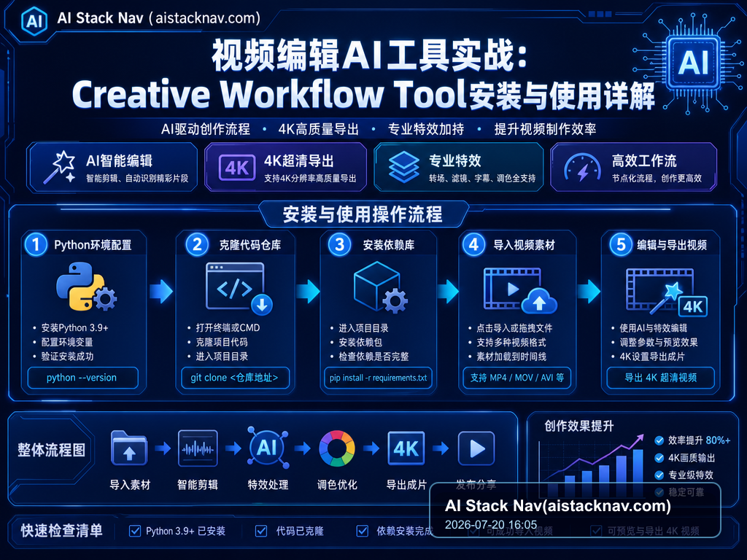Viewport: 747px width, 560px height.
Task: Click the python --version command box
Action: (x=82, y=378)
